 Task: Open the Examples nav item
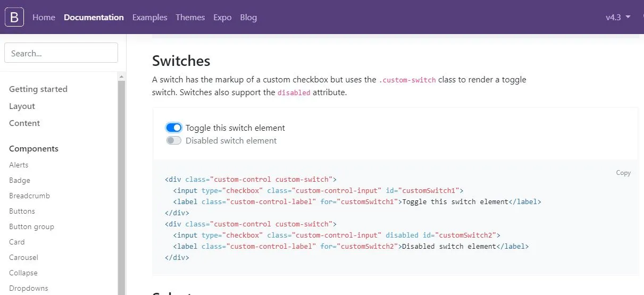149,18
